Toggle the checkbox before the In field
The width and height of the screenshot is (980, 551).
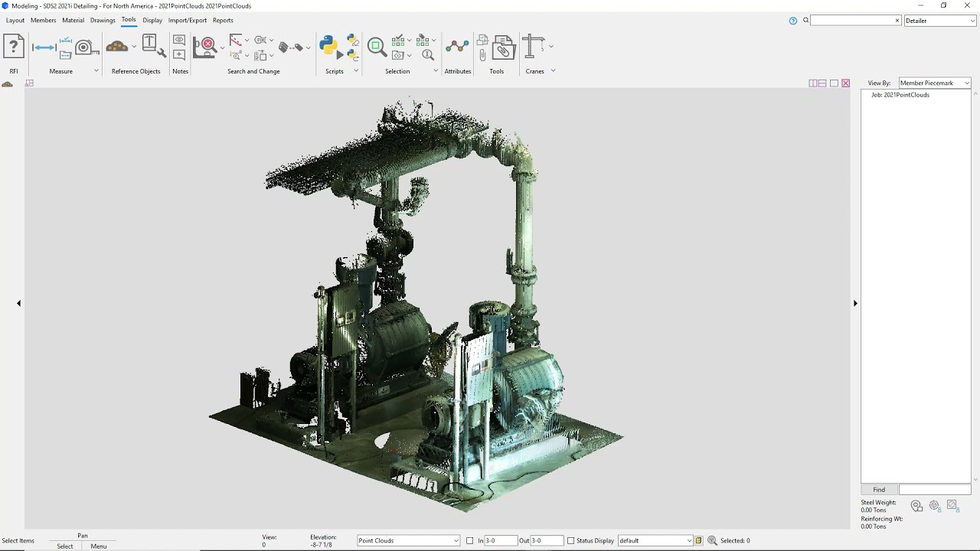pos(470,541)
